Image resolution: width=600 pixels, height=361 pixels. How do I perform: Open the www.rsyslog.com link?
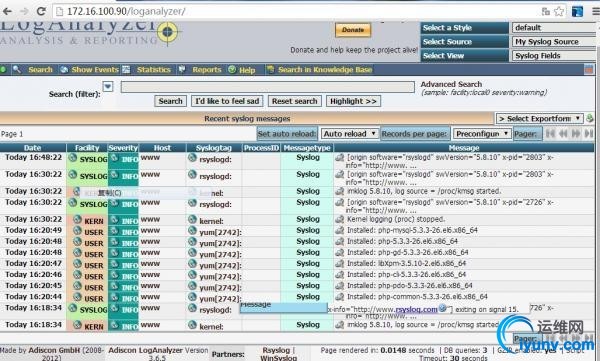pos(416,309)
